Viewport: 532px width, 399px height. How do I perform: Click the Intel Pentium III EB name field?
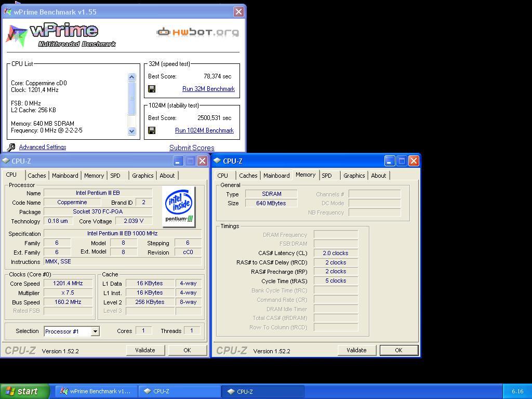[98, 193]
